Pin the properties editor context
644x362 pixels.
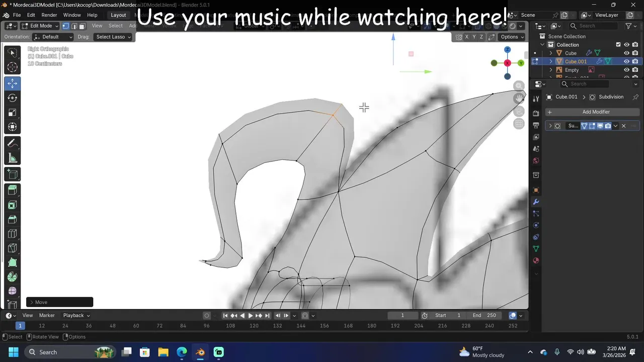(x=635, y=97)
